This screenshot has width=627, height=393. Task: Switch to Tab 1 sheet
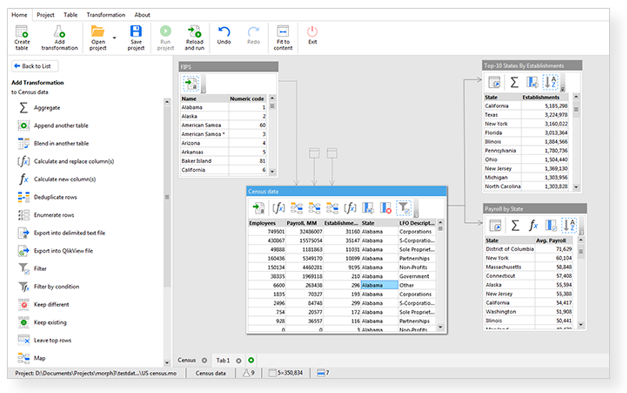pos(223,360)
